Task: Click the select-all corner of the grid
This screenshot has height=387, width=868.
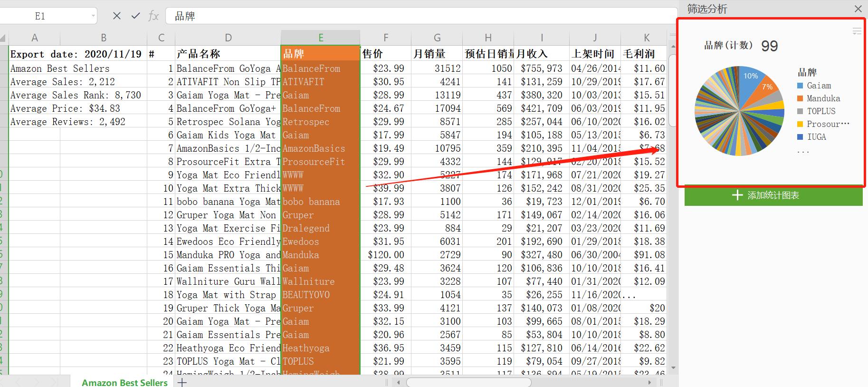Action: (3, 38)
